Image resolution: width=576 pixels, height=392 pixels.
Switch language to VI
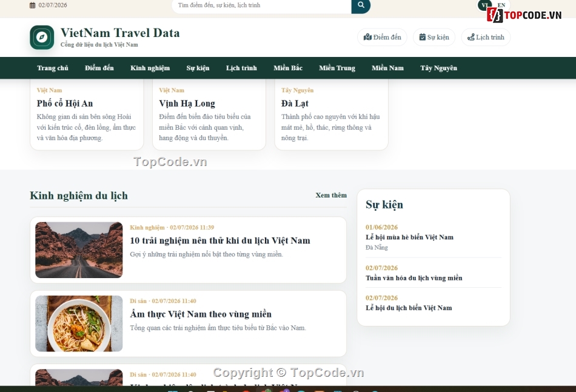484,5
